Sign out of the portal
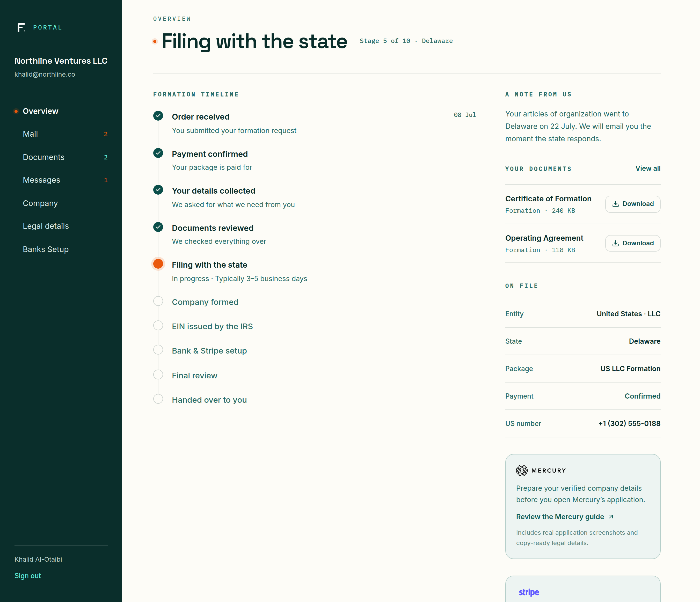 click(x=28, y=576)
